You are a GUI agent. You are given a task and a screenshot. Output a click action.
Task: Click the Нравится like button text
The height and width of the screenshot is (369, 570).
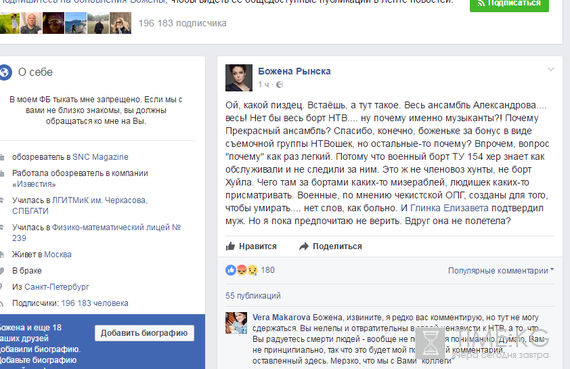[258, 246]
